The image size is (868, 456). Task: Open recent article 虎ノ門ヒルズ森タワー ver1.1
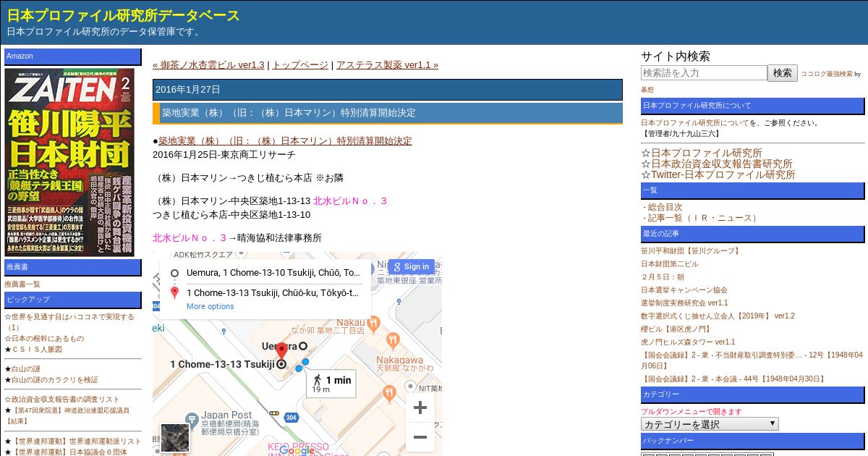(688, 342)
